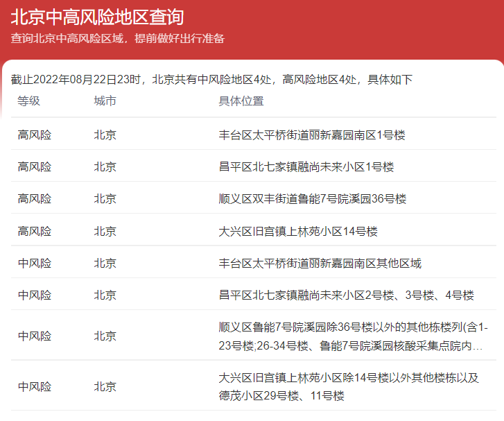Screen dimensions: 504x421
Task: Click 高风险 label in the 丰台区 1号楼 row
Action: (35, 135)
